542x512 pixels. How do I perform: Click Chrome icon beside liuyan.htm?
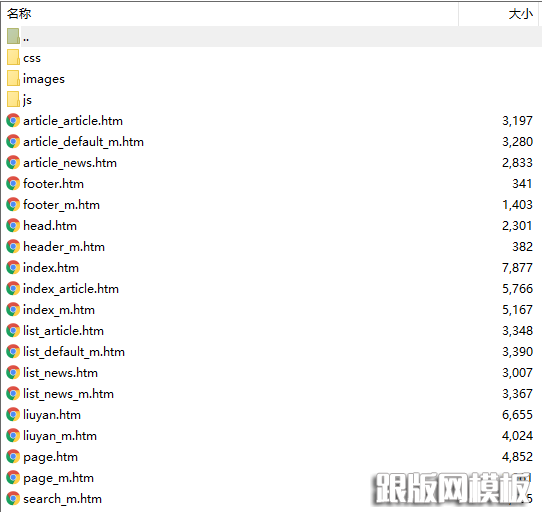pos(13,415)
